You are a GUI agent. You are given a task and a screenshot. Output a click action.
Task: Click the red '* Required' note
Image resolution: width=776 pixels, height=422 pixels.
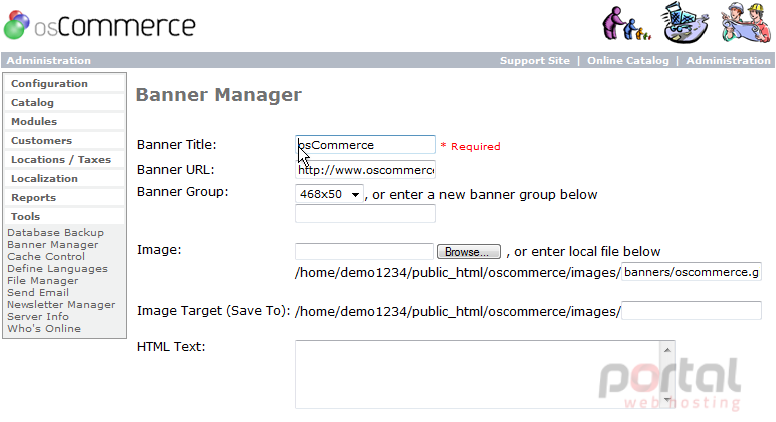coord(470,146)
